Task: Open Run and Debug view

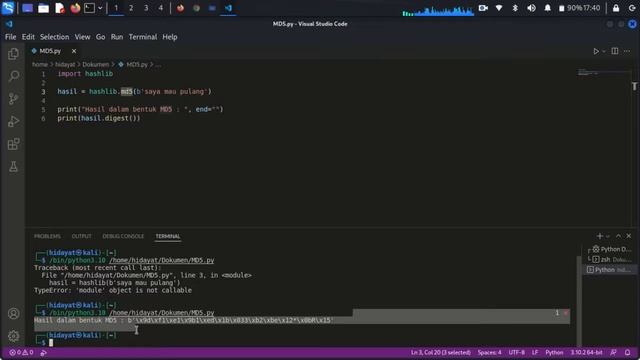Action: [x=13, y=121]
